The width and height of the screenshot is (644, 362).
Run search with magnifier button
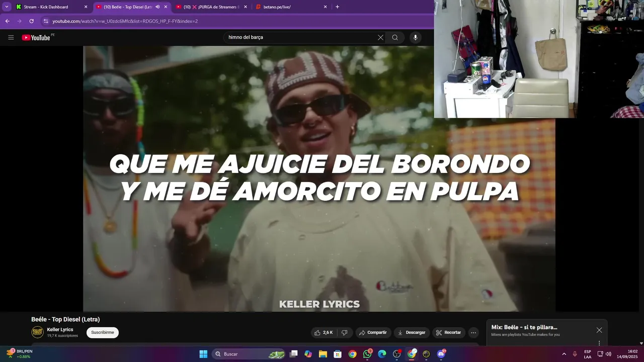[x=395, y=37]
